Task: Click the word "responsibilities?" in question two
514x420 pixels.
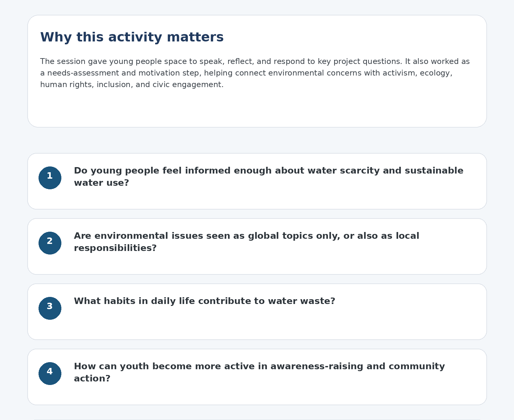Action: (x=115, y=248)
